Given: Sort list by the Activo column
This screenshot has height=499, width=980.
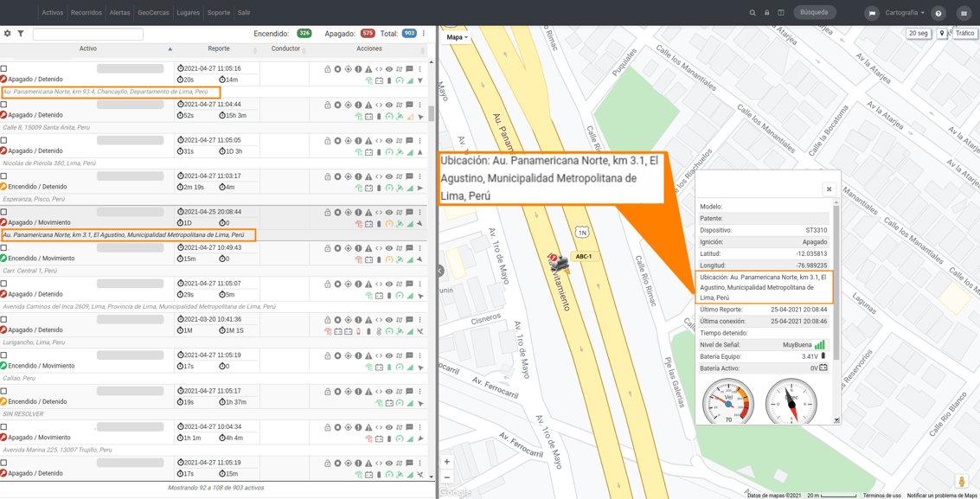Looking at the screenshot, I should click(88, 48).
